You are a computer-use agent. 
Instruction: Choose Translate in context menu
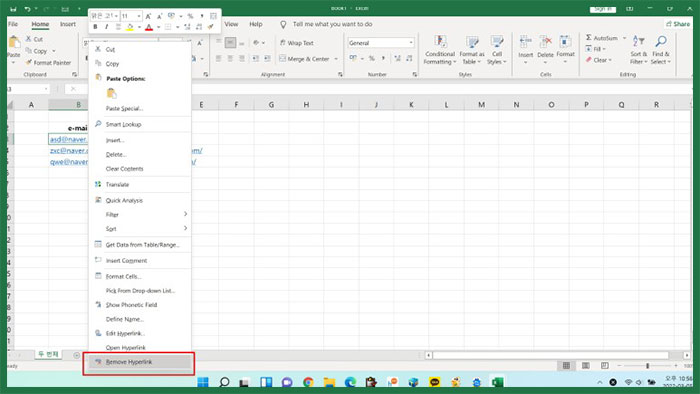click(140, 185)
